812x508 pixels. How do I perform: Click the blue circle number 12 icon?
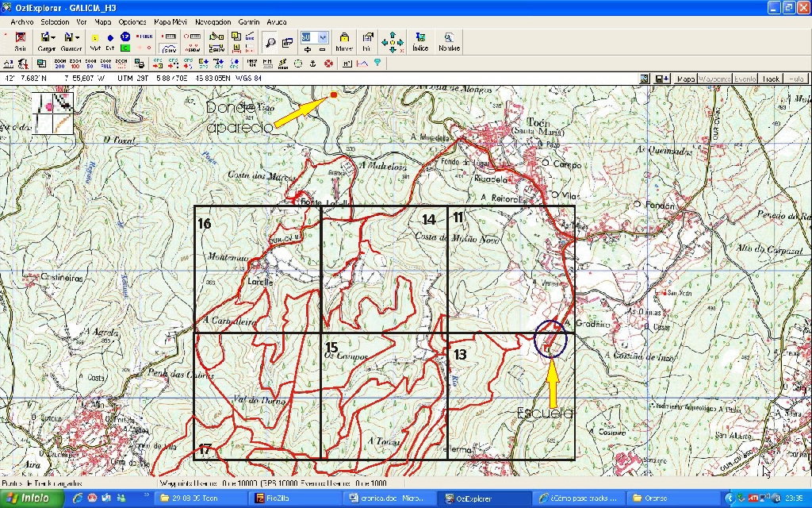coord(124,37)
